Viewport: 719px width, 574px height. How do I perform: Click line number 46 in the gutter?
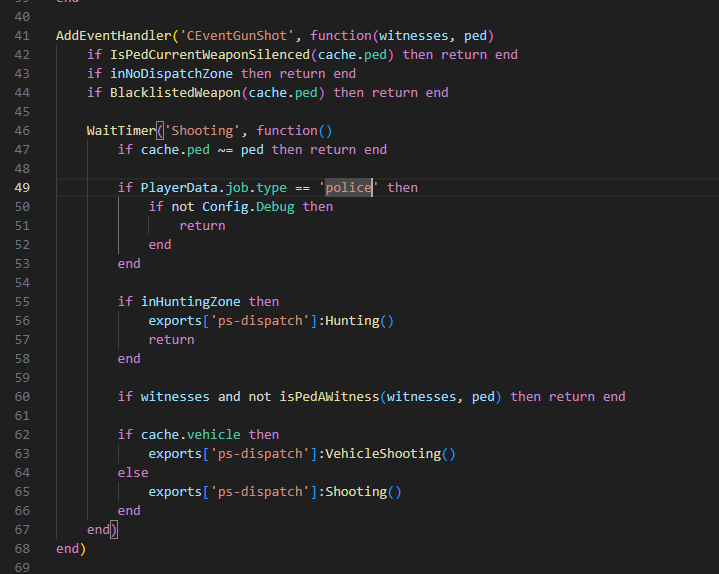pos(22,131)
